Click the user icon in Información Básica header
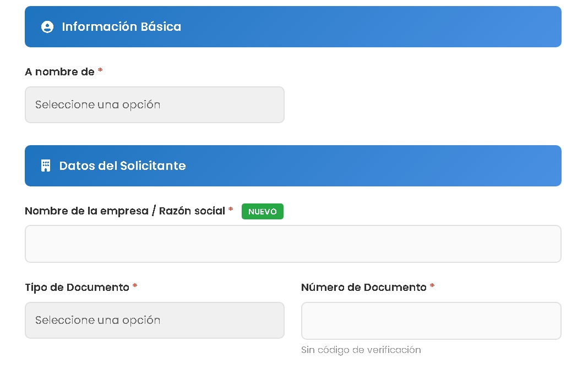 click(x=47, y=27)
